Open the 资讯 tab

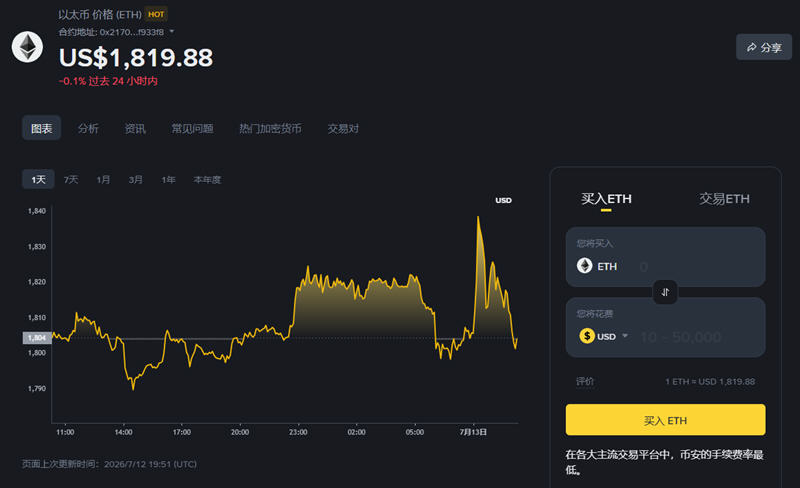[135, 129]
